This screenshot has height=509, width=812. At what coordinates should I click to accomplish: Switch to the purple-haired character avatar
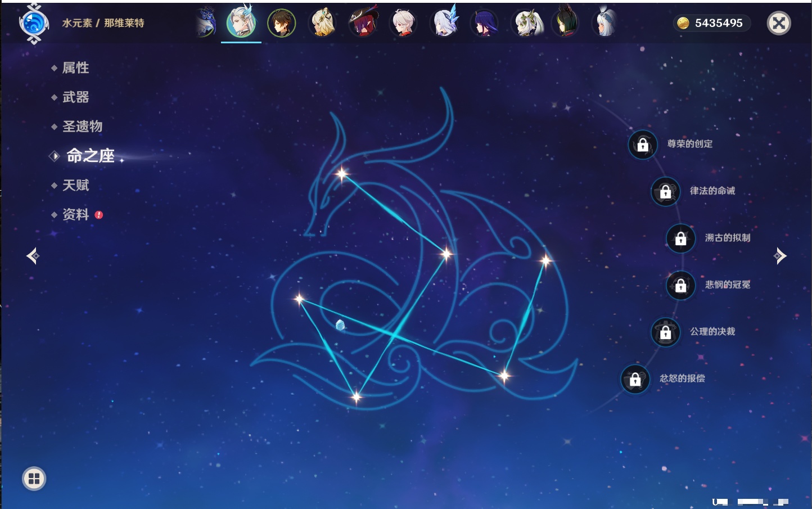pyautogui.click(x=485, y=23)
